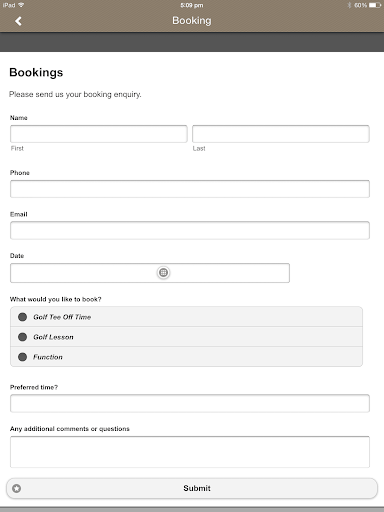Tap the Bluetooth icon in status bar
Image resolution: width=384 pixels, height=512 pixels.
349,5
